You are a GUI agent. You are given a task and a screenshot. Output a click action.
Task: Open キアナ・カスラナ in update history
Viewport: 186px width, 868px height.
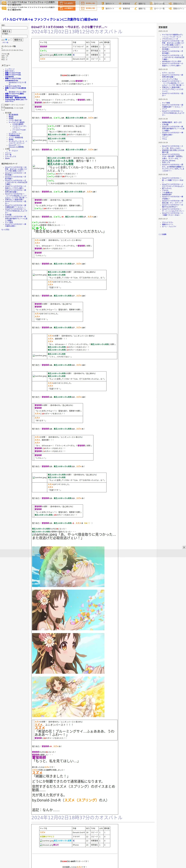point(168,73)
